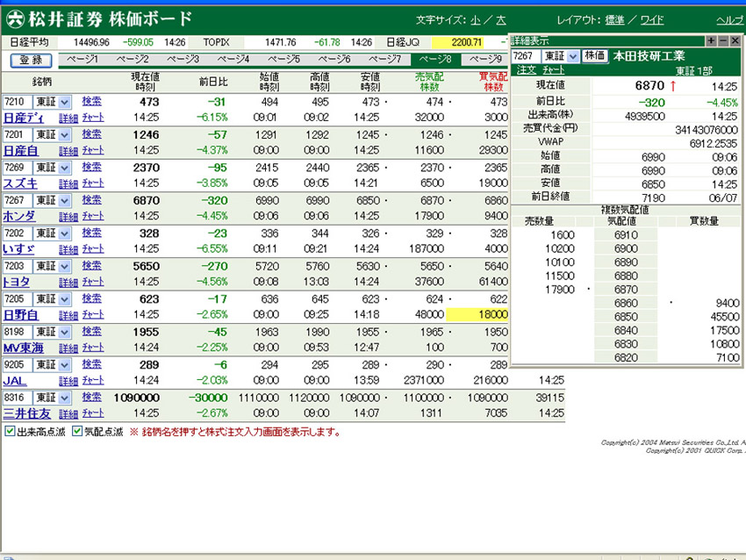746x560 pixels.
Task: Open market dropdown for code 9205 row
Action: pyautogui.click(x=65, y=364)
